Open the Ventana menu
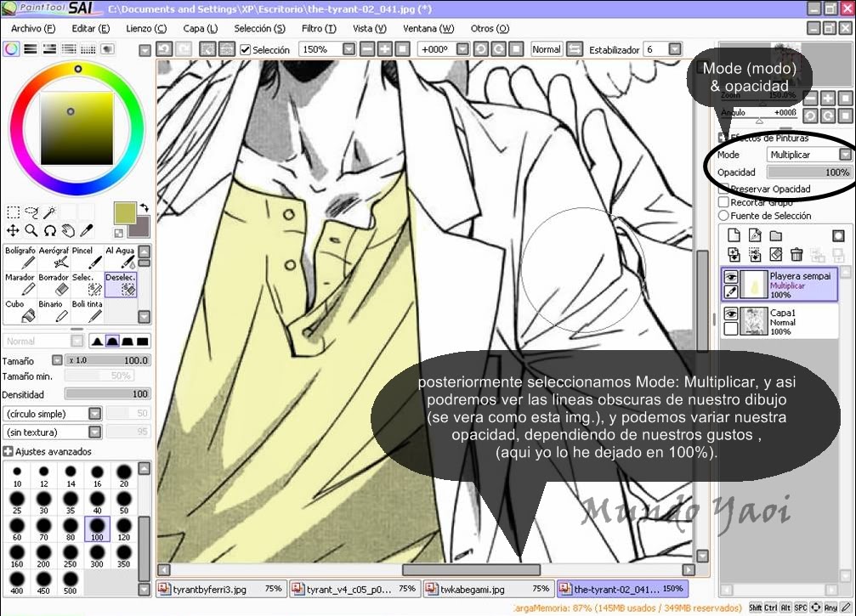Screen dimensions: 856x616 (428, 28)
